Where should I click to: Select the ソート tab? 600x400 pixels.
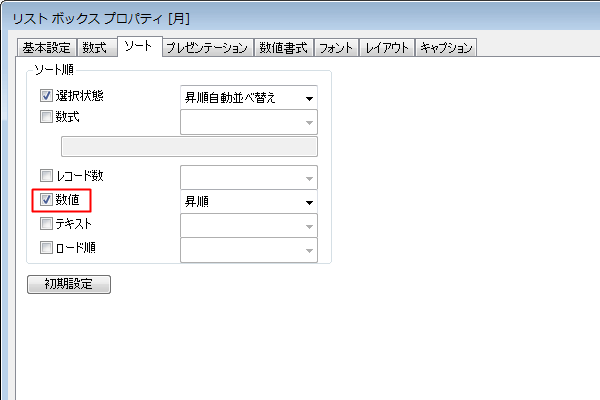tap(138, 46)
